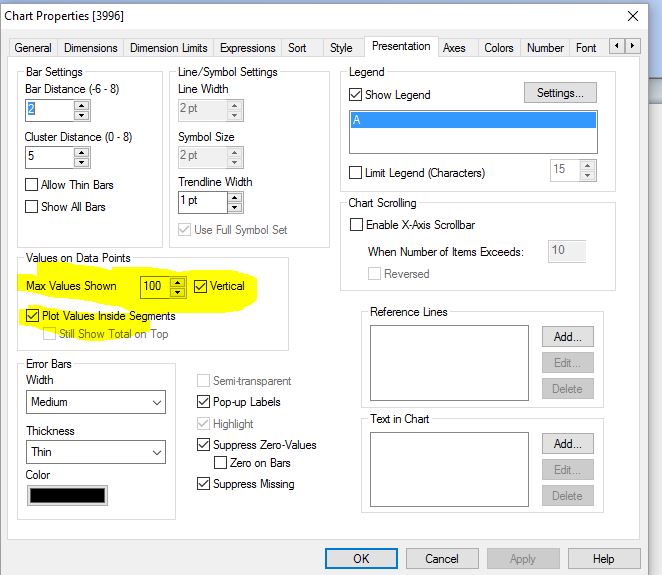Viewport: 662px width, 575px height.
Task: Open the Error Bars Width dropdown
Action: pos(96,402)
